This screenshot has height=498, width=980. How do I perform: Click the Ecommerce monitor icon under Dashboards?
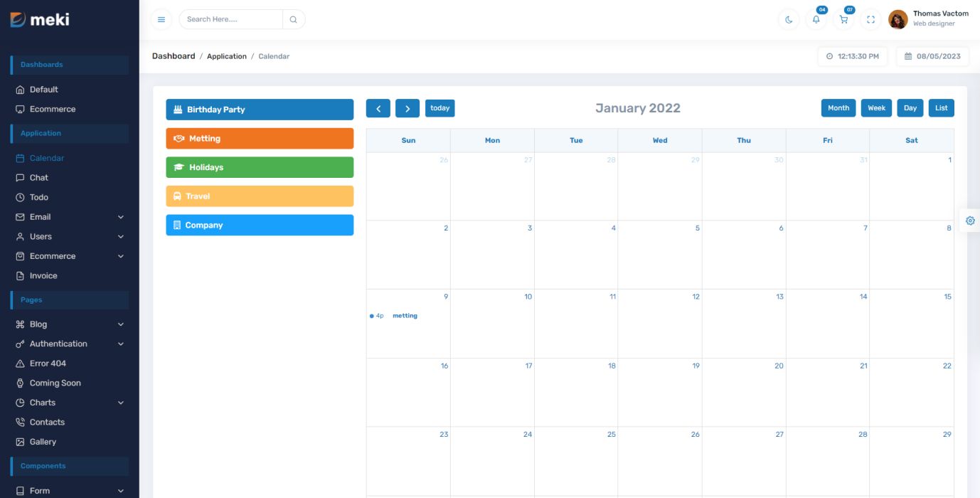tap(20, 110)
